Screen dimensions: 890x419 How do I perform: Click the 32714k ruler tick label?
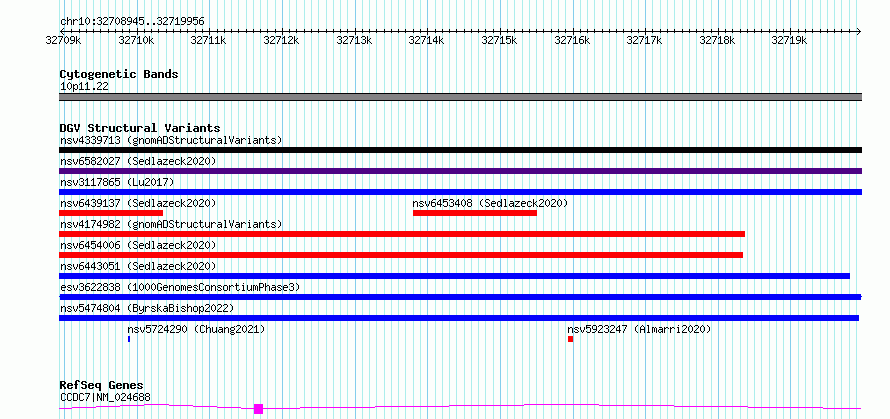(427, 40)
